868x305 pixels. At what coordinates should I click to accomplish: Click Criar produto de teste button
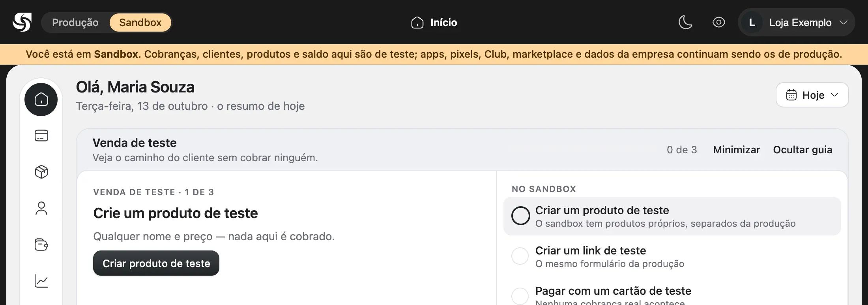[x=156, y=263]
